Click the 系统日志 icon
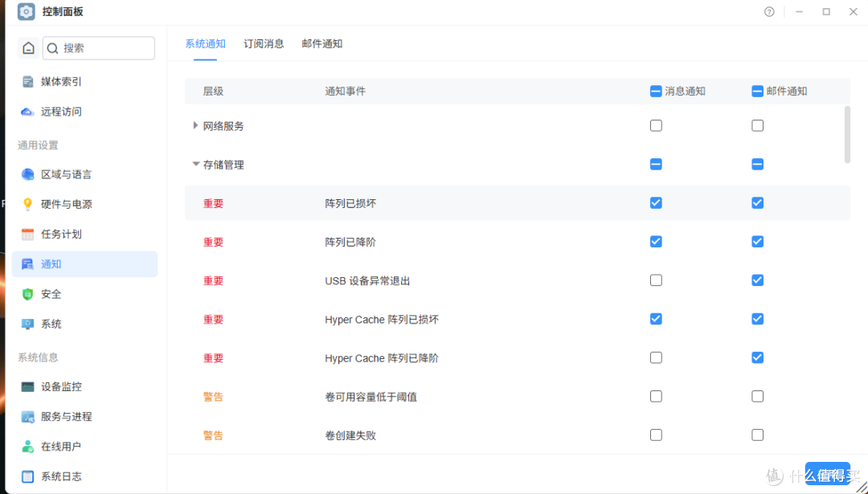The height and width of the screenshot is (494, 868). (27, 476)
